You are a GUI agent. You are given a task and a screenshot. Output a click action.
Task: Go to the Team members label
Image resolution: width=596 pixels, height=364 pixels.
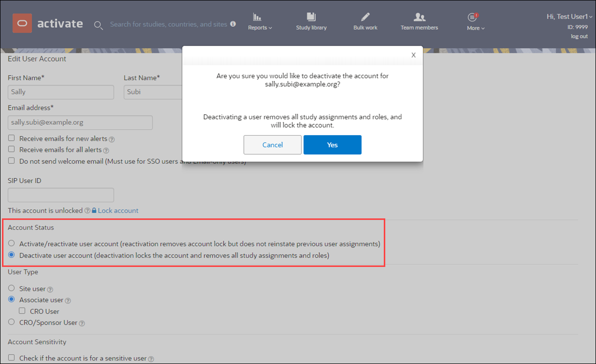tap(419, 28)
